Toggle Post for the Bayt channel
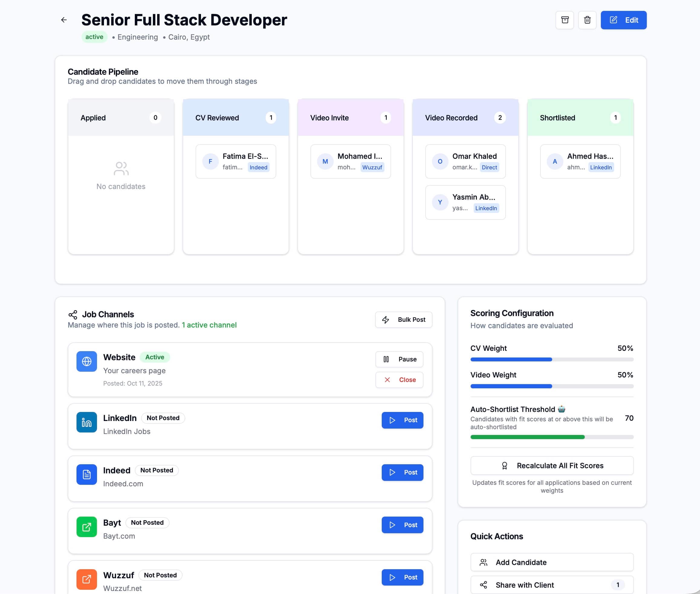This screenshot has height=594, width=700. coord(403,525)
